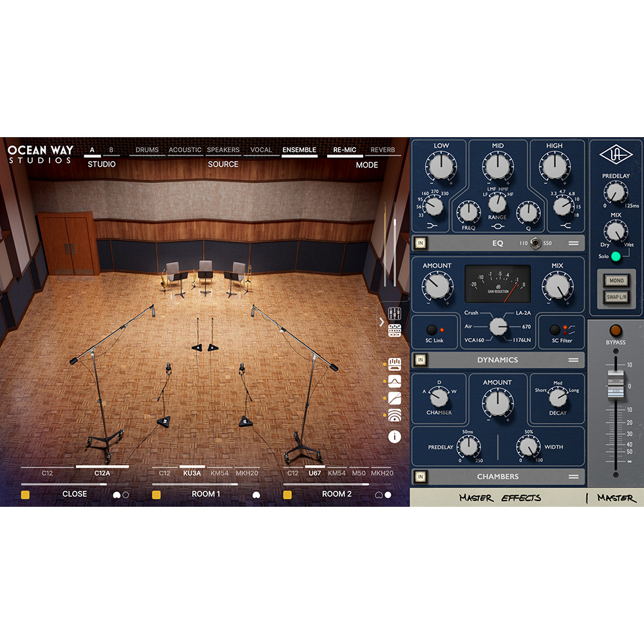Click the info icon in the sidebar
The image size is (644, 644).
tap(395, 435)
